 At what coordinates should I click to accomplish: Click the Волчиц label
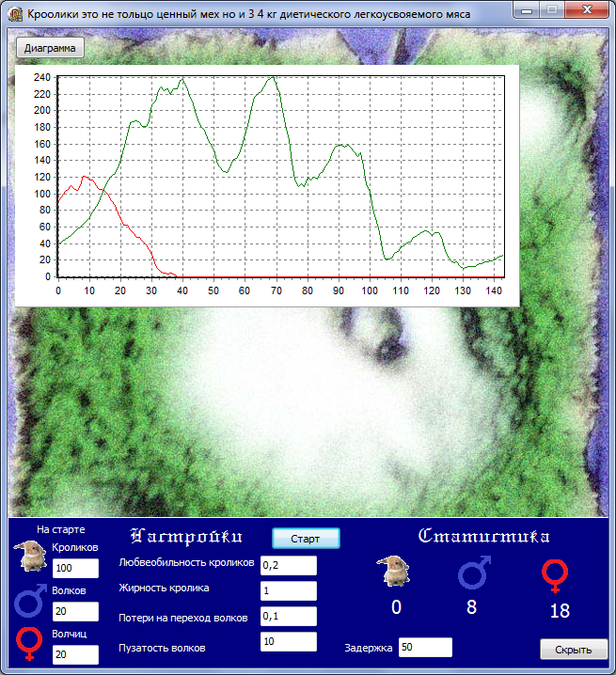coord(70,634)
